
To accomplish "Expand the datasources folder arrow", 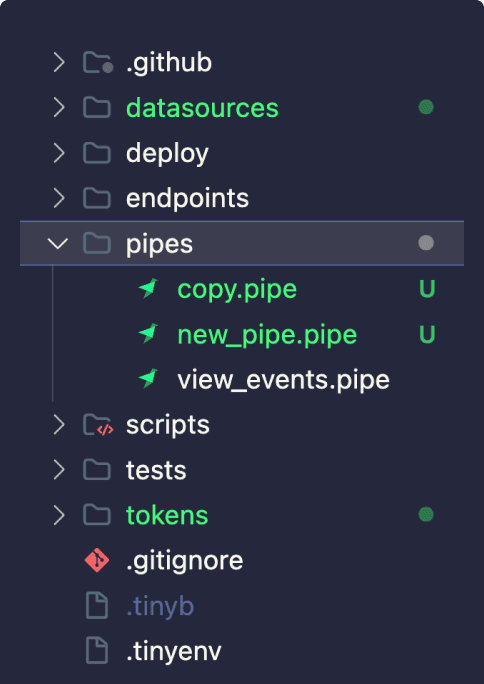I will click(59, 108).
